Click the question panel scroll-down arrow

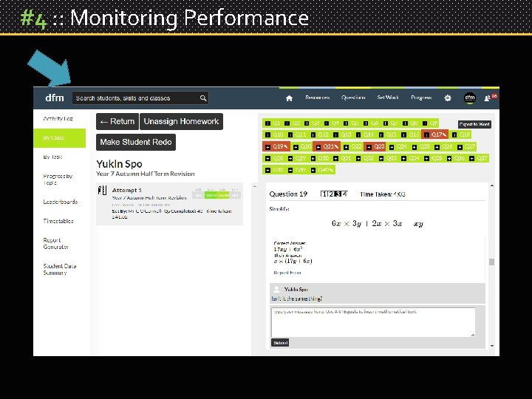click(x=491, y=346)
